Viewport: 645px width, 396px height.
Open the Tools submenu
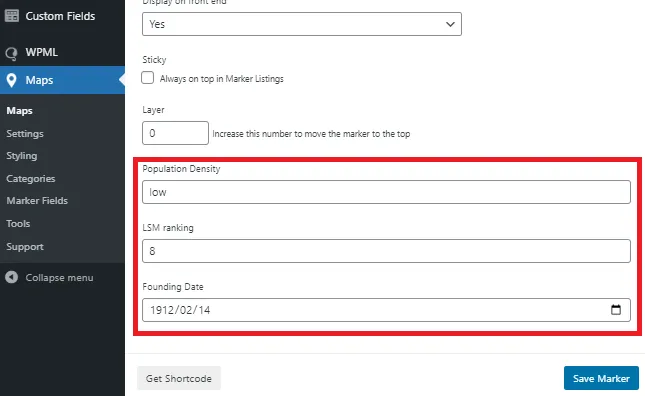click(18, 224)
